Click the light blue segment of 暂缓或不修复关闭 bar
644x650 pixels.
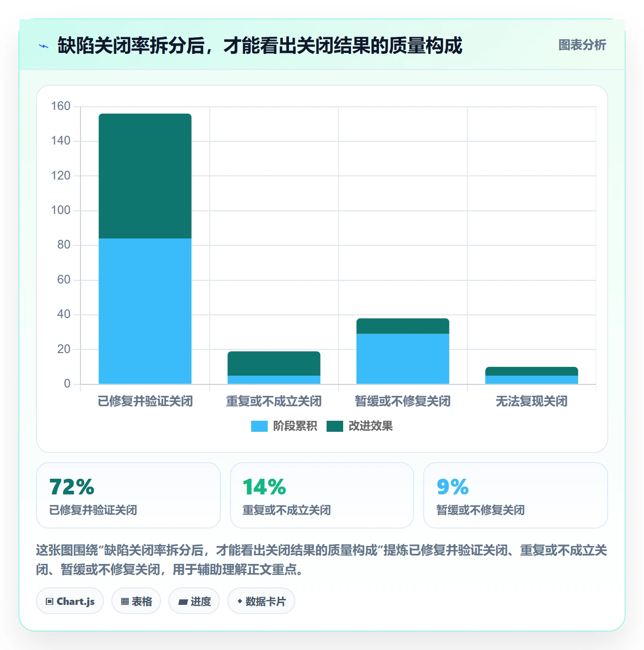[403, 359]
